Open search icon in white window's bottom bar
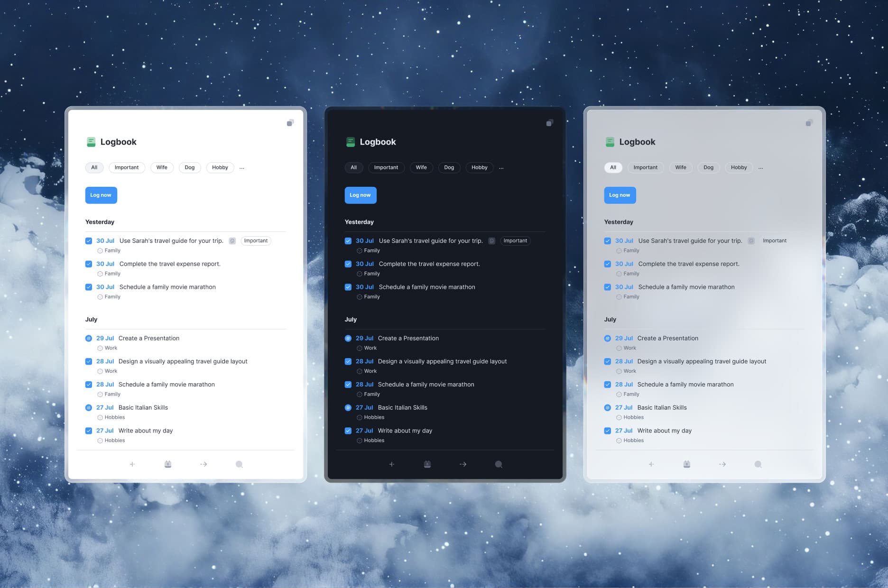888x588 pixels. (x=239, y=464)
